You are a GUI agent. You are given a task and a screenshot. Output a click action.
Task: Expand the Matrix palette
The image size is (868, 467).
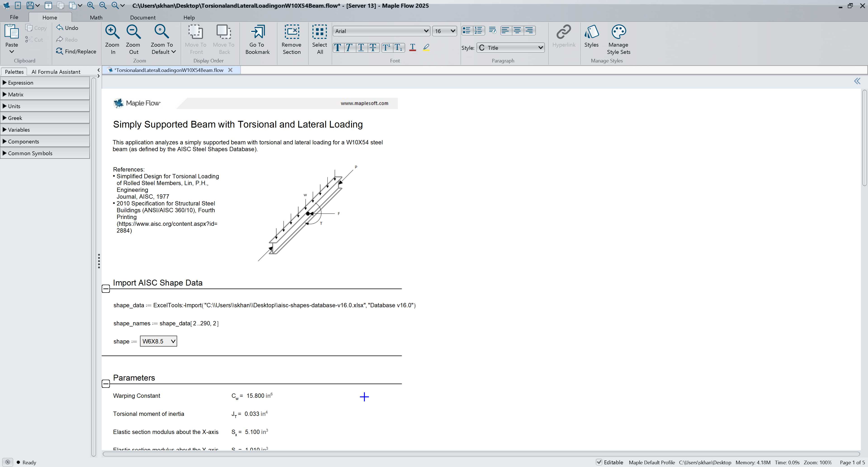[45, 94]
